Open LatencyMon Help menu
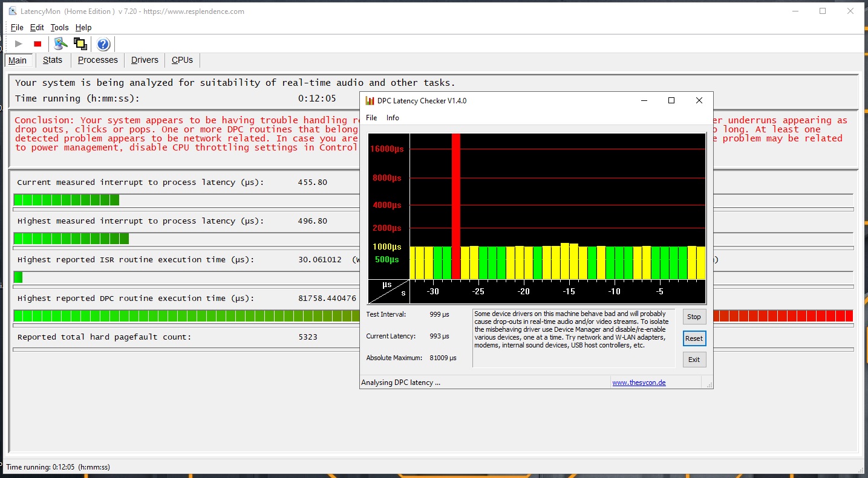This screenshot has width=868, height=478. (x=83, y=27)
